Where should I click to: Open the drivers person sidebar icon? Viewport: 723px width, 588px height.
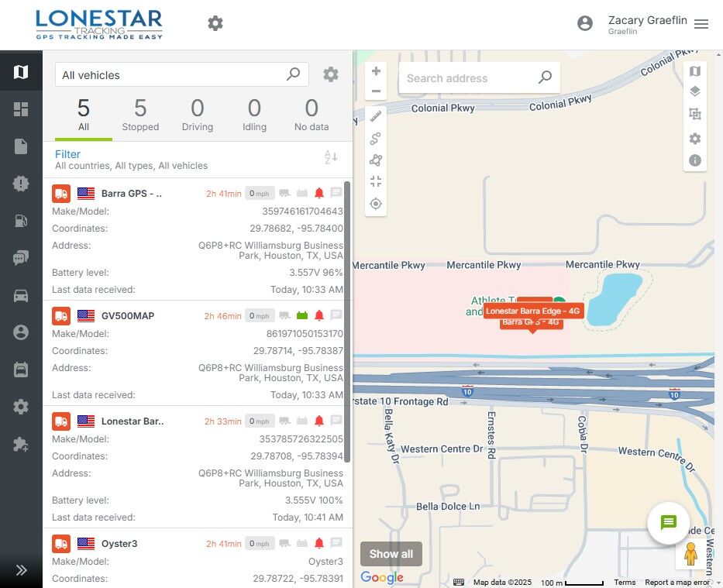coord(21,332)
